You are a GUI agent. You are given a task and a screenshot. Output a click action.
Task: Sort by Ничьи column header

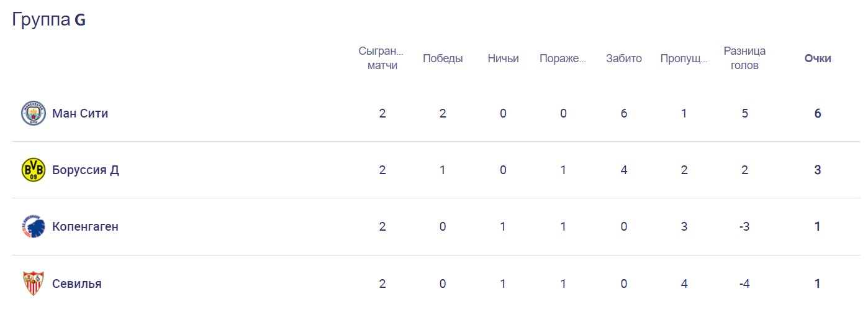click(503, 58)
